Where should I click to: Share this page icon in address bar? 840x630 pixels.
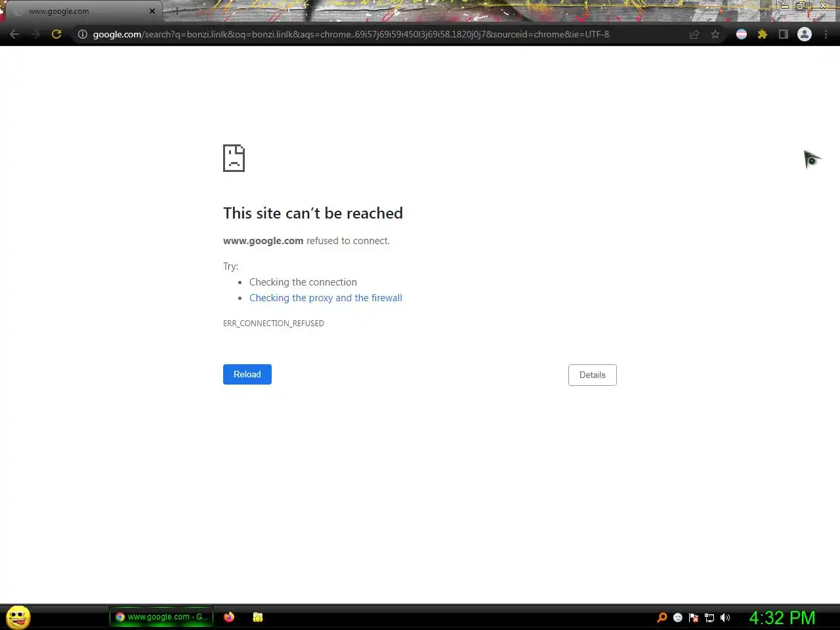point(694,34)
